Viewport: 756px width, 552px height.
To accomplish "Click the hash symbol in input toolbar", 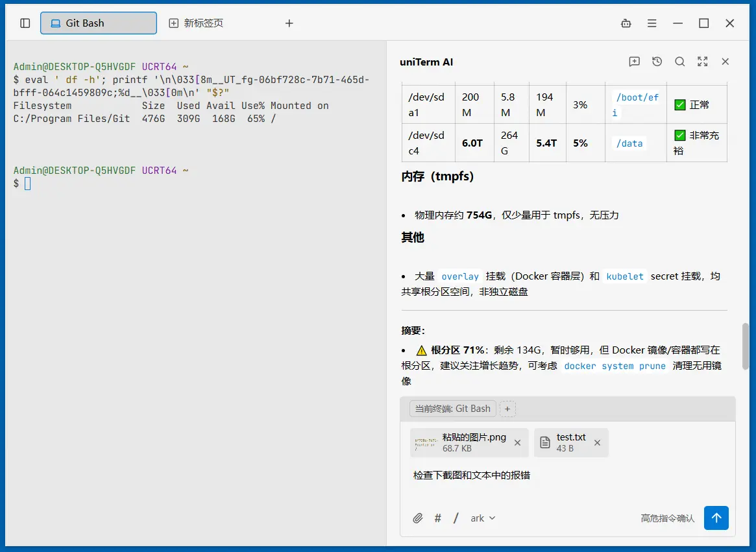I will [438, 518].
